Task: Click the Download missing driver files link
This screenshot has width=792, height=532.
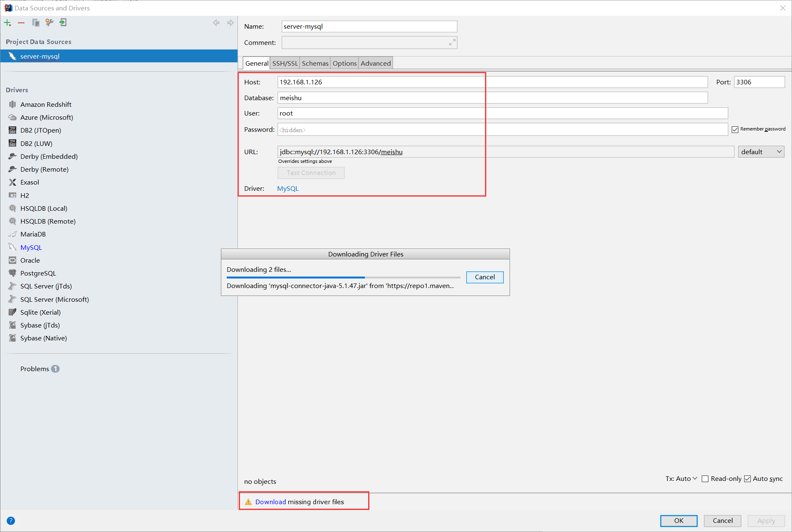Action: [270, 502]
